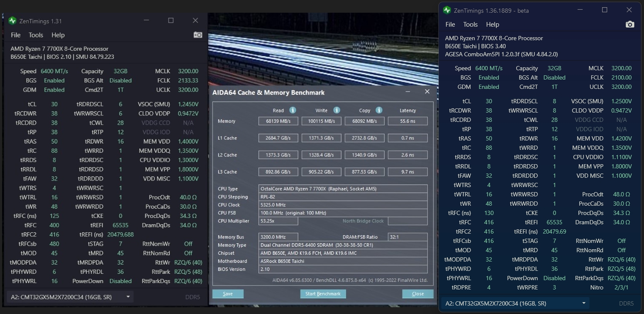Expand the A2 memory module dropdown in ZenTimings 1.31
The width and height of the screenshot is (644, 314).
pyautogui.click(x=128, y=297)
